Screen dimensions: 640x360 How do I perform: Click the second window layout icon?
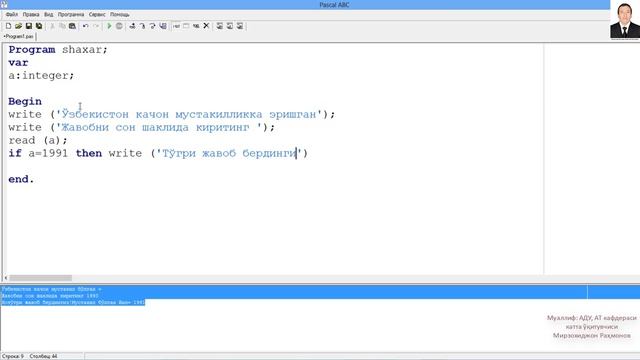(230, 26)
